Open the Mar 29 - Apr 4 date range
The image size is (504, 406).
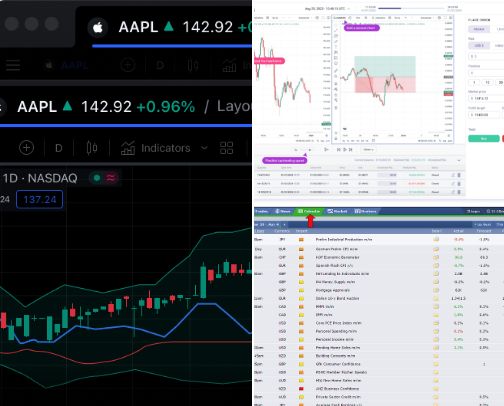point(267,225)
